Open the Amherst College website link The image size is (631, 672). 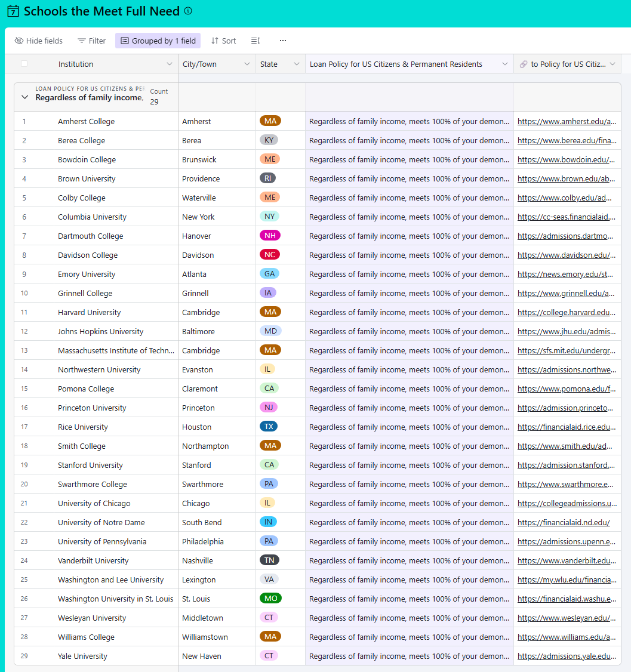click(567, 122)
